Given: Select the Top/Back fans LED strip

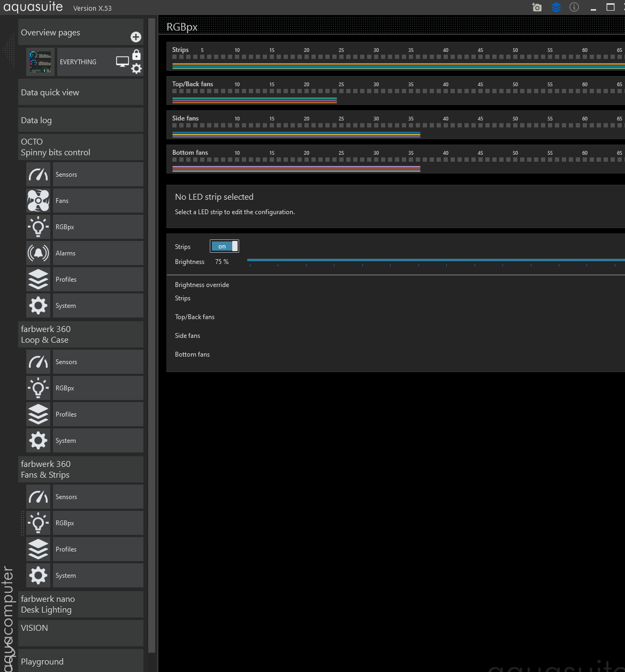Looking at the screenshot, I should coord(395,90).
